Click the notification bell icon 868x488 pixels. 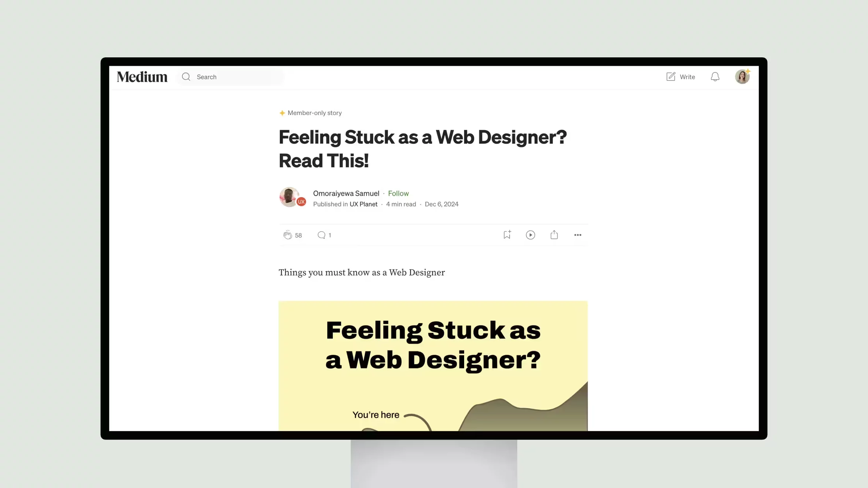pyautogui.click(x=715, y=76)
